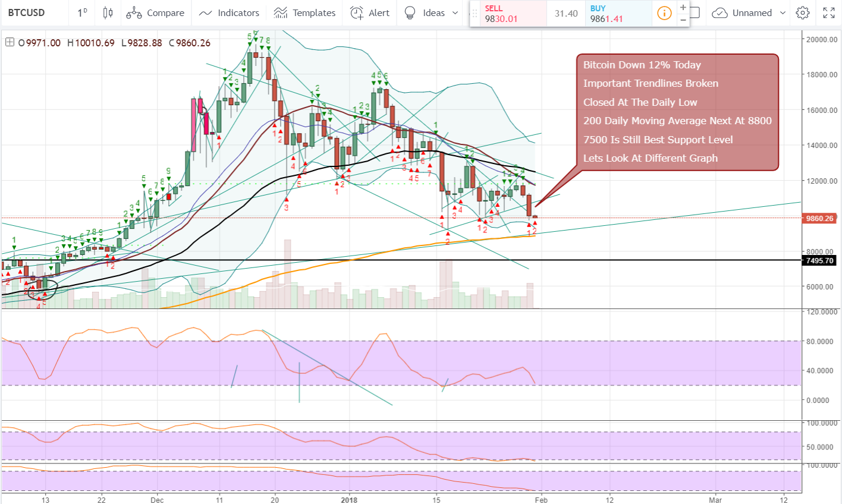Toggle fullscreen mode
This screenshot has width=842, height=504.
point(829,12)
